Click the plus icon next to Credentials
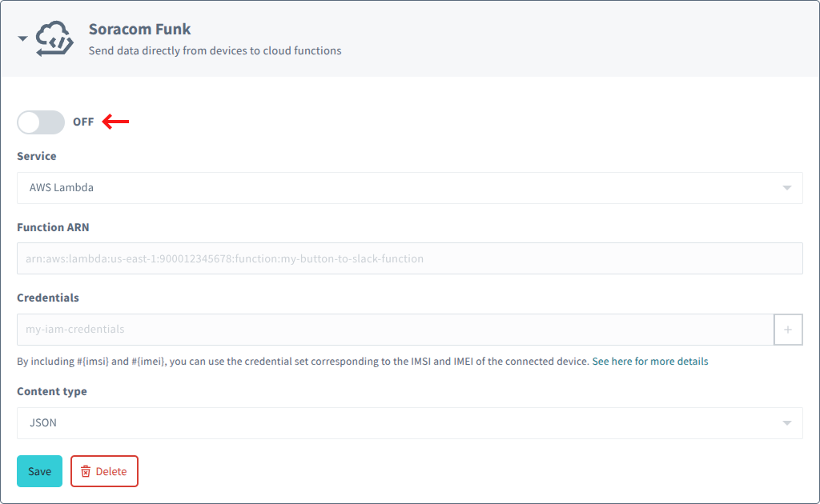Viewport: 820px width, 504px height. (788, 329)
